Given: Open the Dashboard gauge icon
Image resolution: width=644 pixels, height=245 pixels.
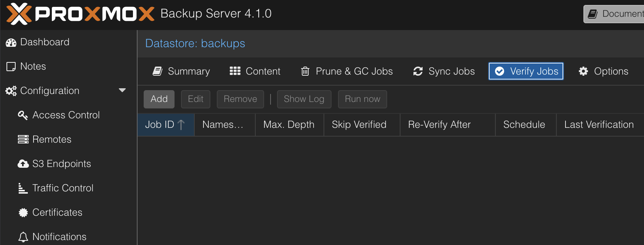Looking at the screenshot, I should coord(11,42).
